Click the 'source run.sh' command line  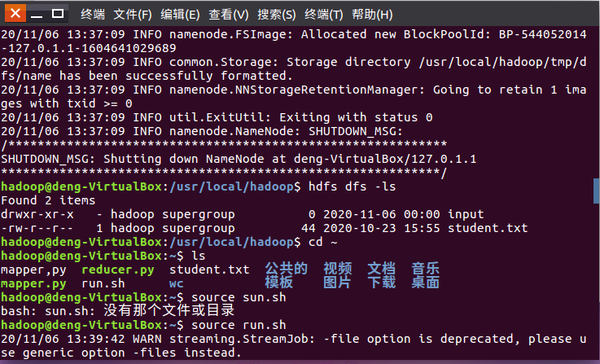239,325
